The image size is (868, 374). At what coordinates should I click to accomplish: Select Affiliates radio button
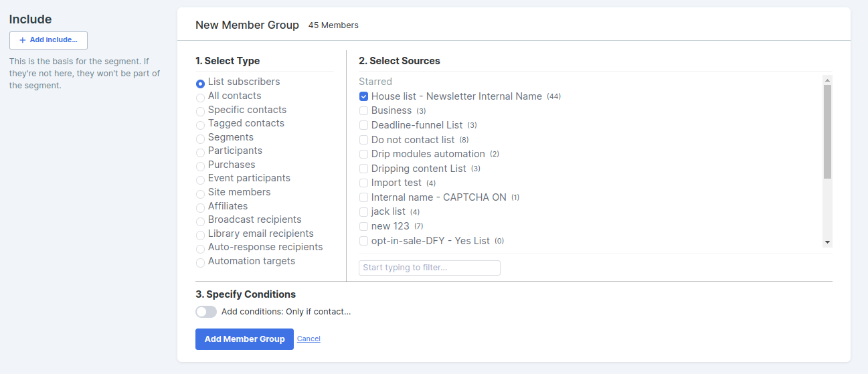pyautogui.click(x=200, y=208)
